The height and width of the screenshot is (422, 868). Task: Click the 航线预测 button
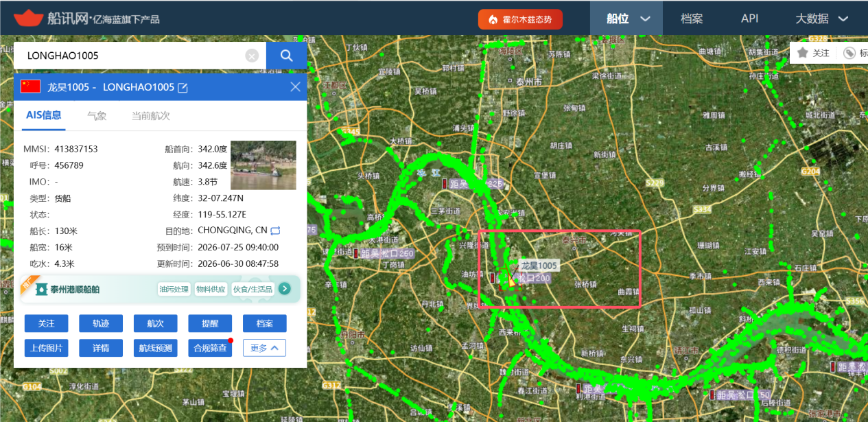click(155, 348)
